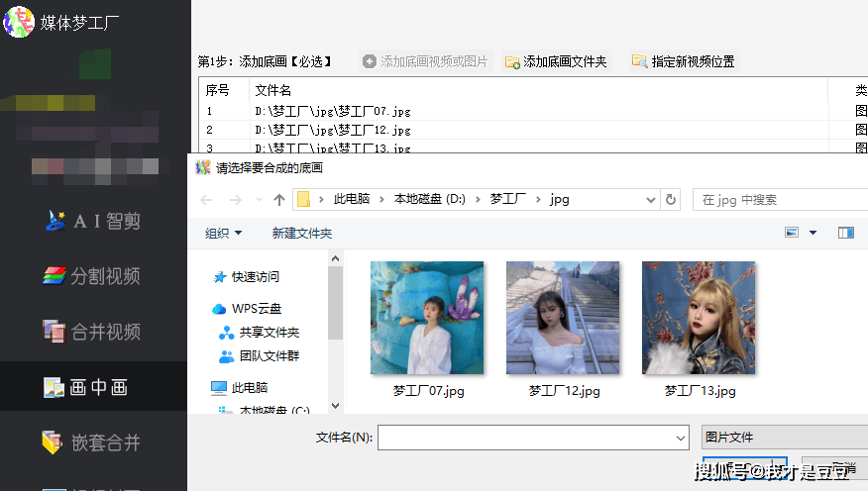Image resolution: width=868 pixels, height=491 pixels.
Task: Open the 分割视频 module
Action: point(92,276)
